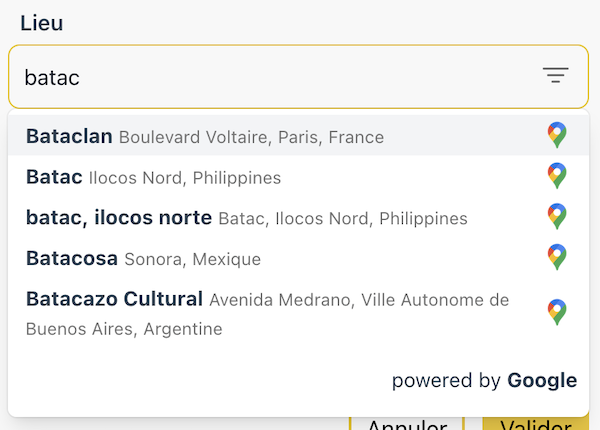
Task: Select the Bataclan Boulevard Voltaire suggestion
Action: click(x=298, y=135)
